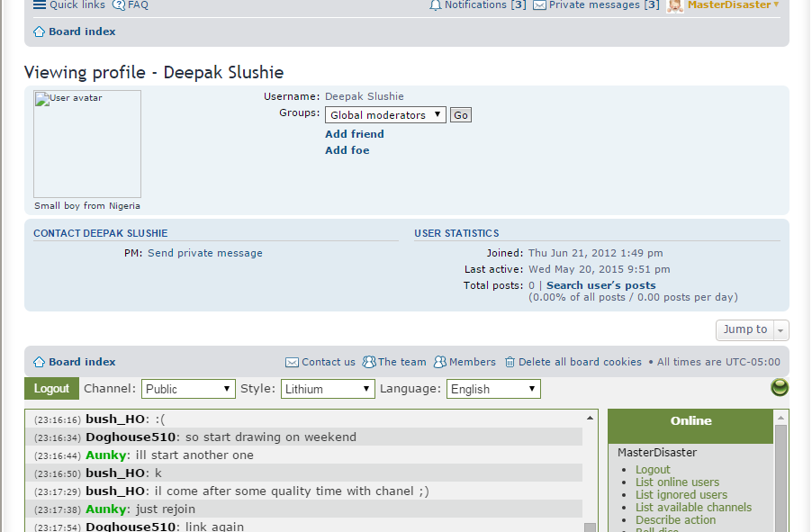The width and height of the screenshot is (812, 532).
Task: Open the Groups dropdown showing Global moderators
Action: click(385, 115)
